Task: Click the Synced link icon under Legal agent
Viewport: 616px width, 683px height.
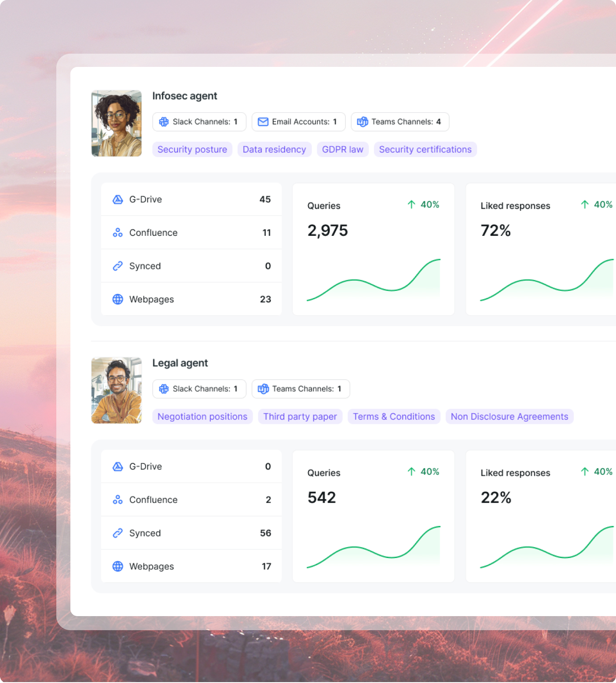Action: tap(117, 533)
